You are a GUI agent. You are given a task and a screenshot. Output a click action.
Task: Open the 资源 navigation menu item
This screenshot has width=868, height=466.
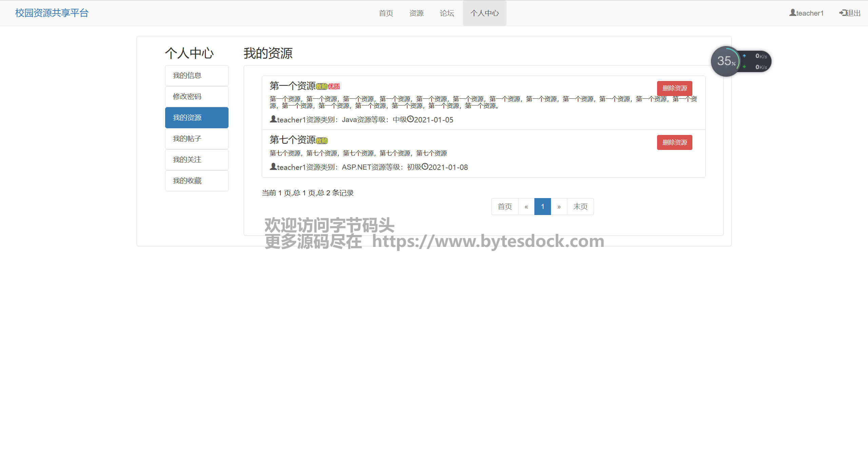(416, 13)
